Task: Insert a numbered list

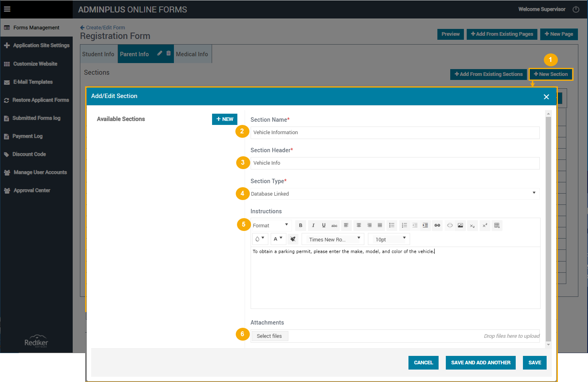Action: click(404, 225)
